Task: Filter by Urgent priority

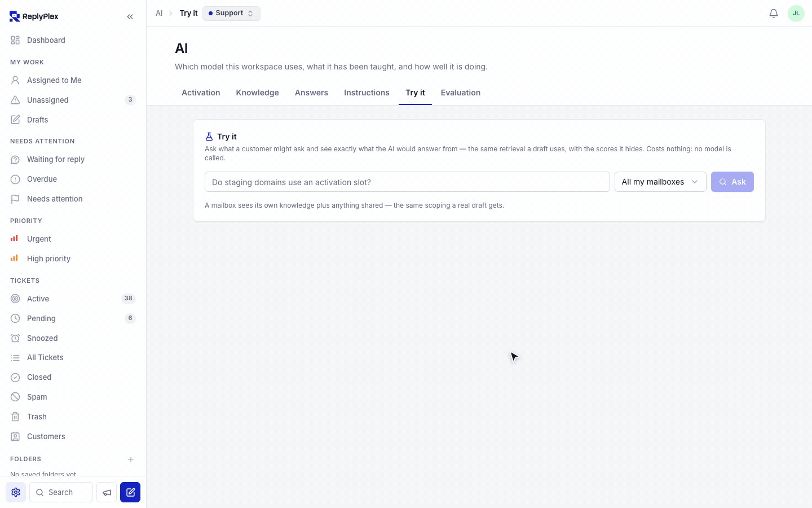Action: (73, 239)
